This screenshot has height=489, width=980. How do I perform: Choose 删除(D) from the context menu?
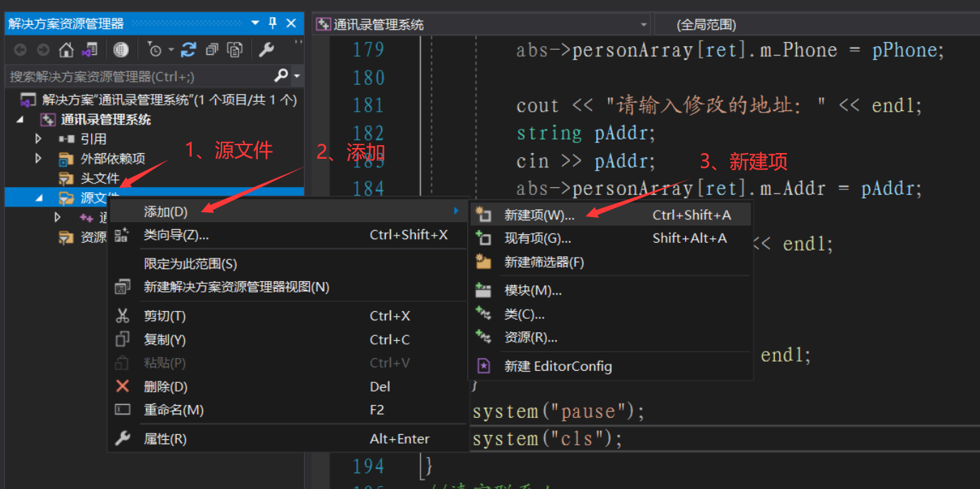288,387
